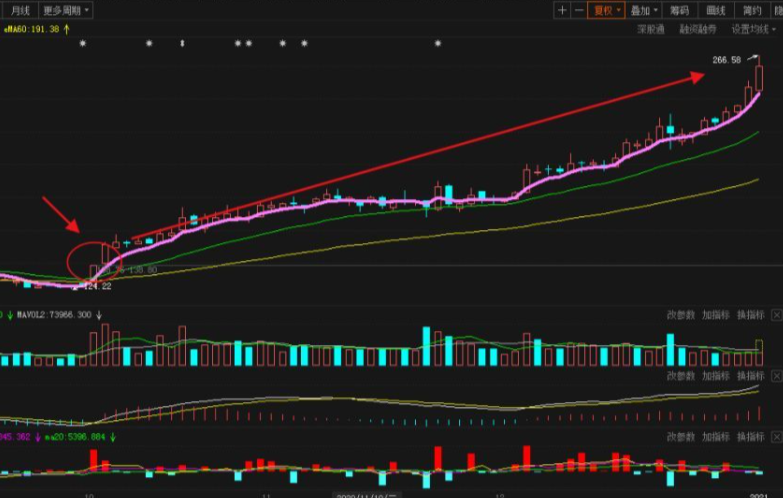Zoom in chart with plus button

pyautogui.click(x=562, y=10)
